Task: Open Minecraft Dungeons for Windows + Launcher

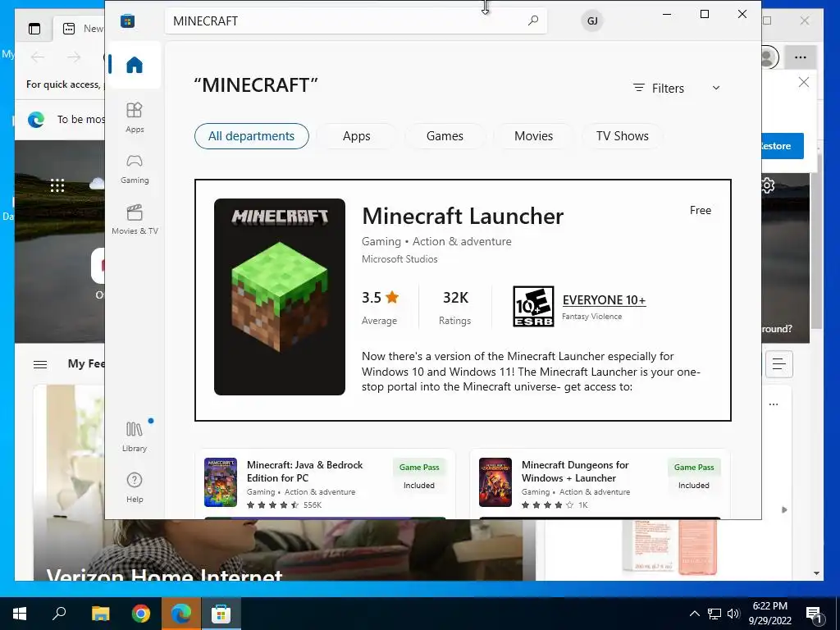Action: [575, 472]
